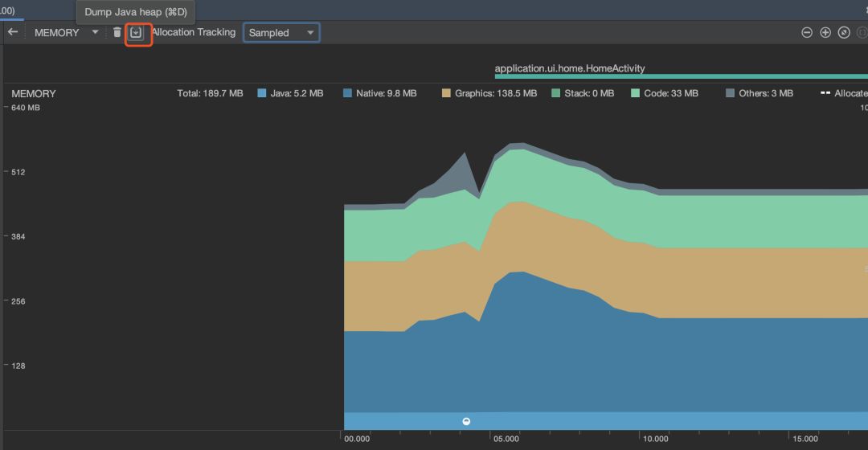Click the Others 3 MB legend swatch

(730, 93)
